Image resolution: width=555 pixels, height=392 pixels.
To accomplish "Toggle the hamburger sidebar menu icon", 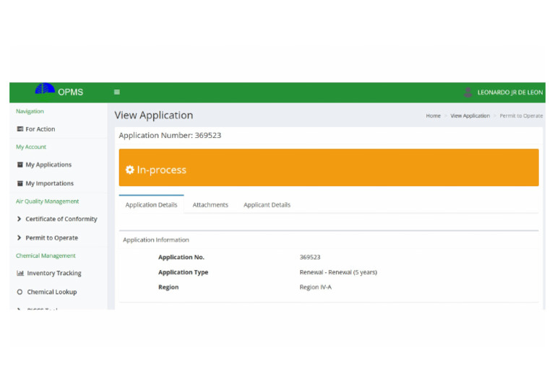I will 117,92.
